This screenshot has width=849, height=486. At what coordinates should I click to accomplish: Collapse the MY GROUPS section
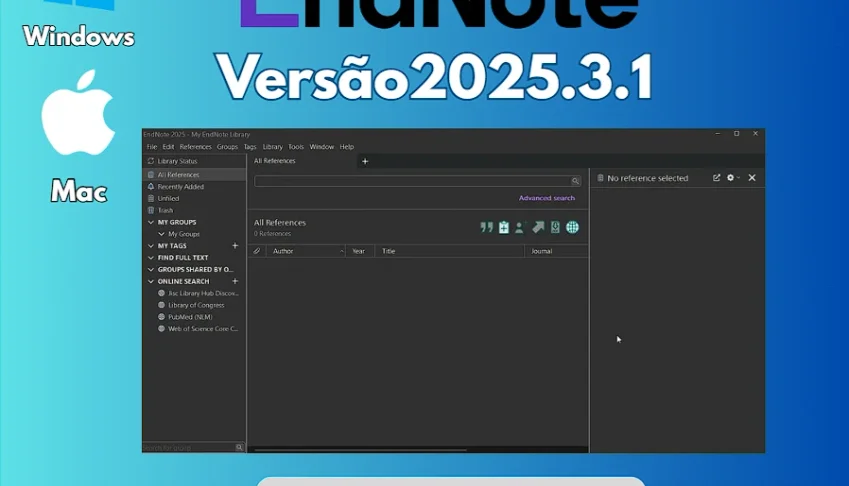[x=151, y=222]
